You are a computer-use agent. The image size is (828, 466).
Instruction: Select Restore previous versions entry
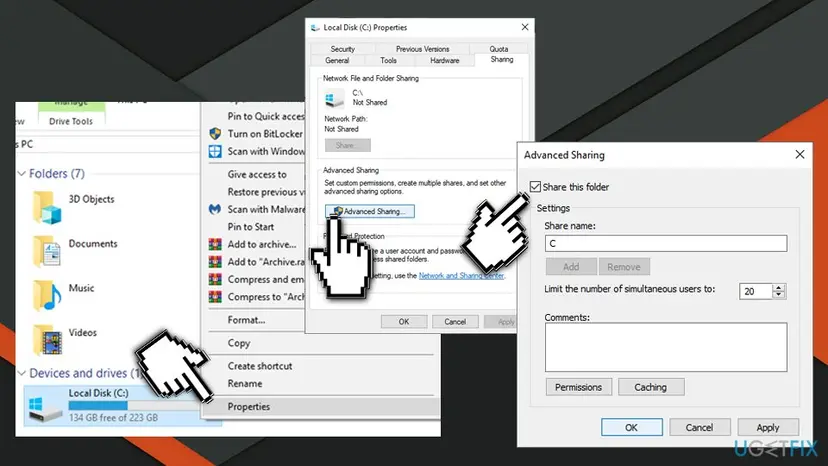click(266, 192)
